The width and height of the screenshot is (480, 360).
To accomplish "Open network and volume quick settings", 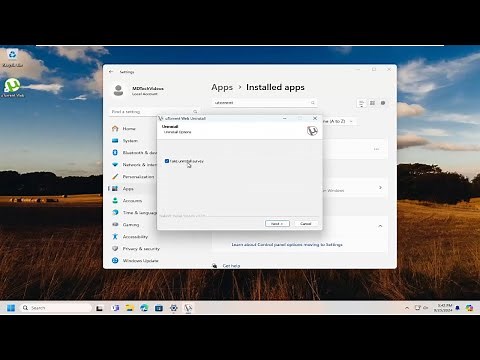I will 421,308.
